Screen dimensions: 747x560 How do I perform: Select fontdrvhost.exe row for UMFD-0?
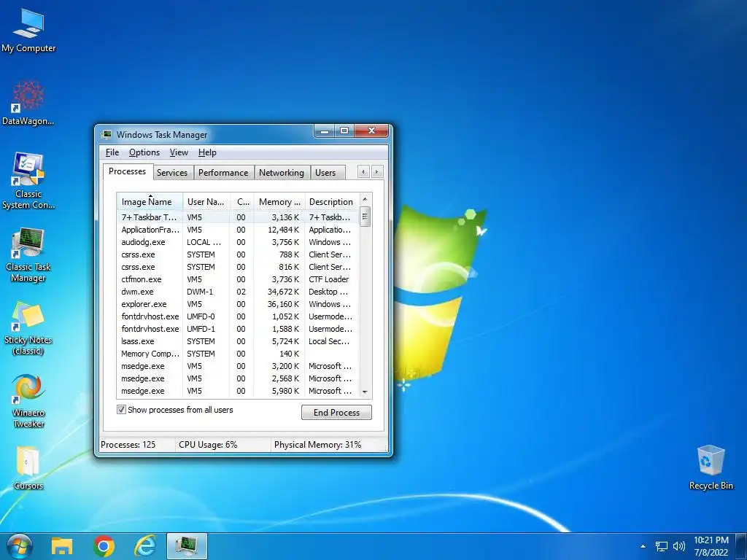[238, 316]
